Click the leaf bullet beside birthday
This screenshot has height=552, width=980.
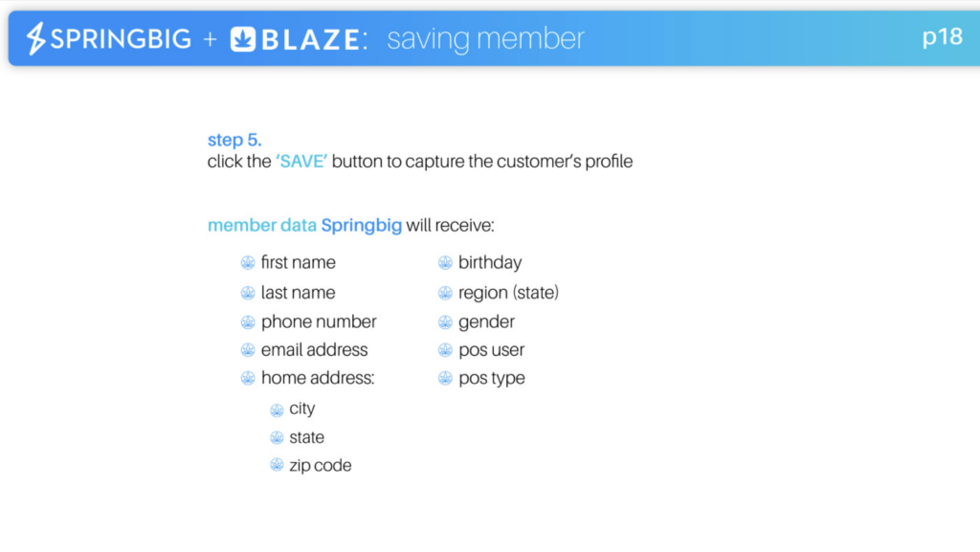(445, 263)
